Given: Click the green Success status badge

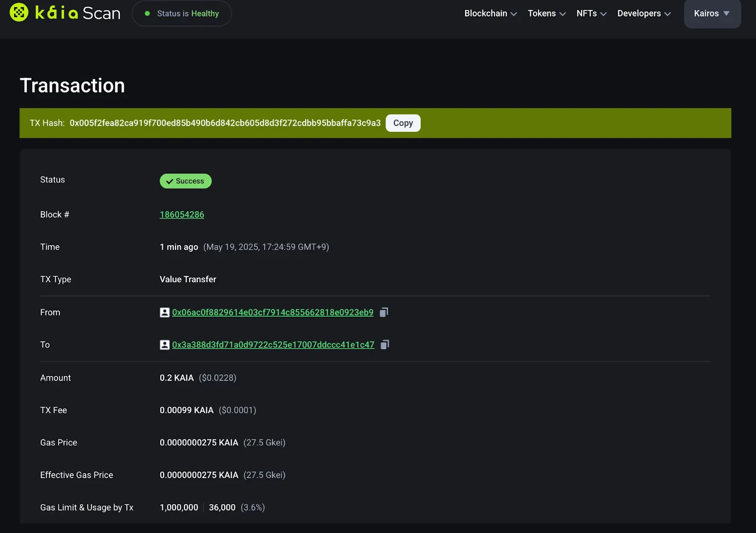Looking at the screenshot, I should [x=185, y=181].
